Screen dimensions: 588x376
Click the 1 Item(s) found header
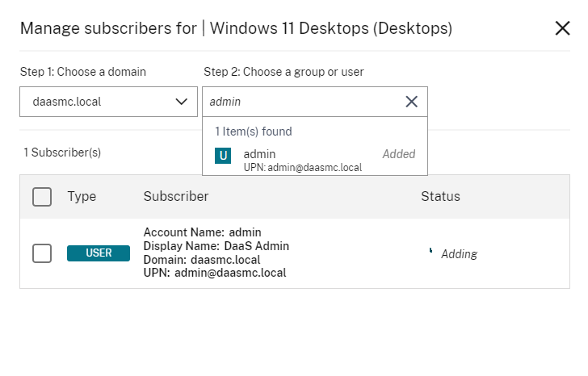(253, 132)
